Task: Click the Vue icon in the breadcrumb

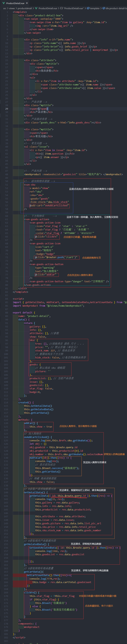Action: point(36,8)
